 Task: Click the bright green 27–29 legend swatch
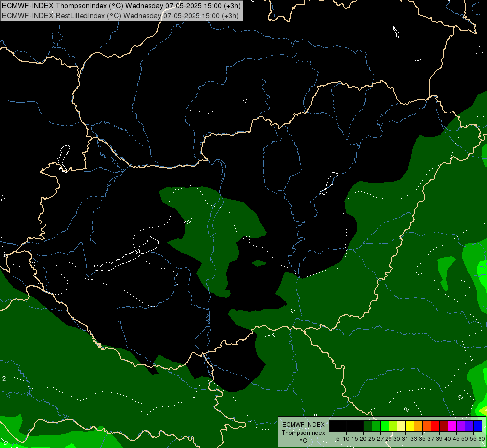pyautogui.click(x=385, y=426)
